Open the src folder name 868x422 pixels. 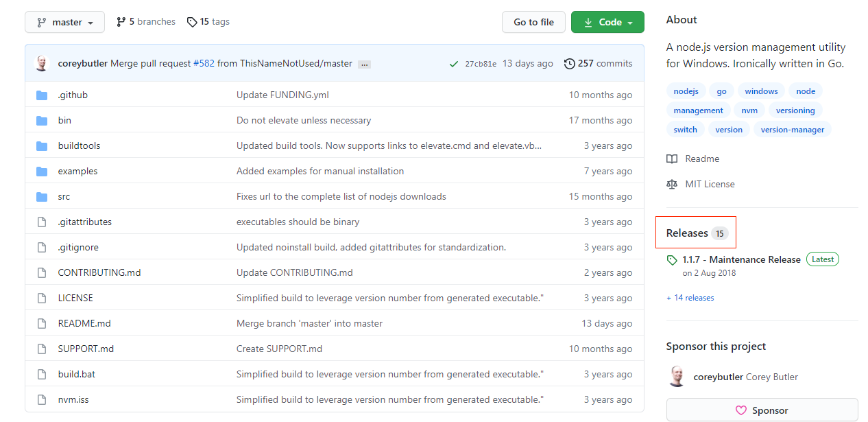coord(64,196)
